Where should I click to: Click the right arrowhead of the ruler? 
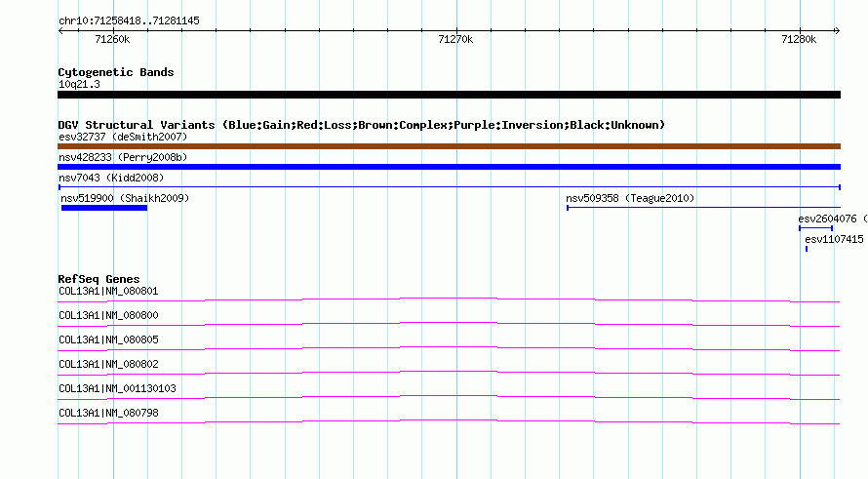pos(837,31)
